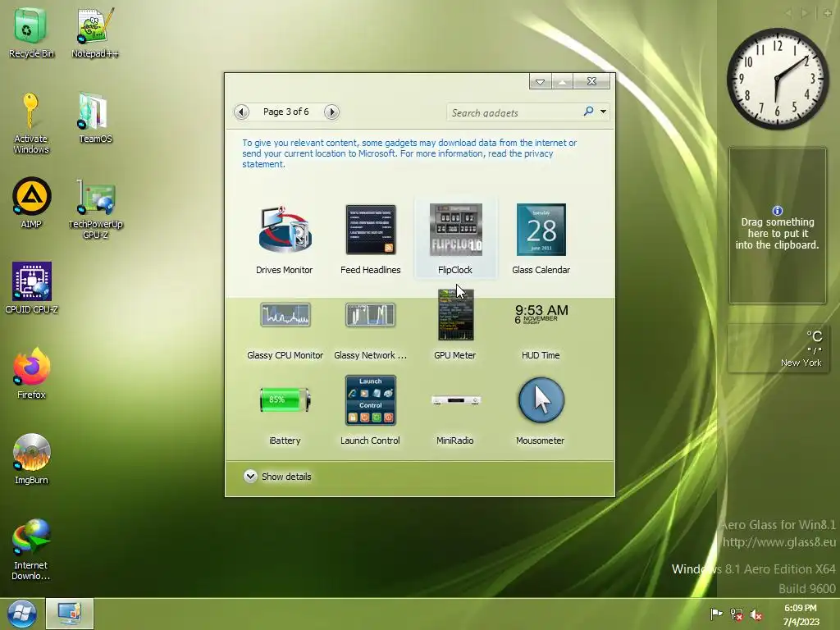This screenshot has width=840, height=630.
Task: Click the clipboard gadget drop area
Action: pyautogui.click(x=778, y=226)
